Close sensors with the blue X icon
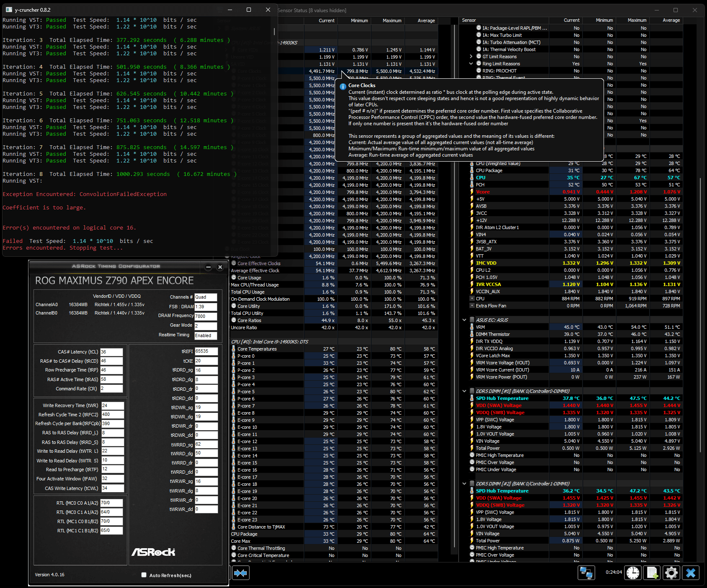Viewport: 707px width, 588px height. coord(691,573)
